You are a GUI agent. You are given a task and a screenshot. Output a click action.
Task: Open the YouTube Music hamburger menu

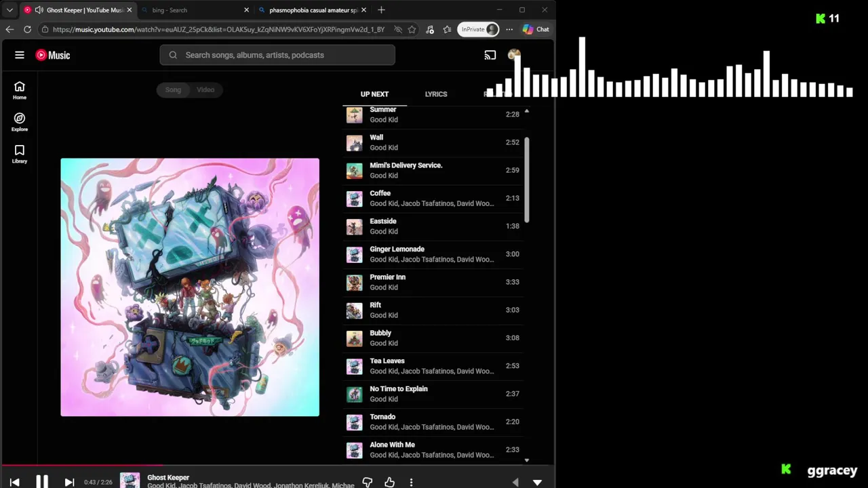pyautogui.click(x=20, y=55)
